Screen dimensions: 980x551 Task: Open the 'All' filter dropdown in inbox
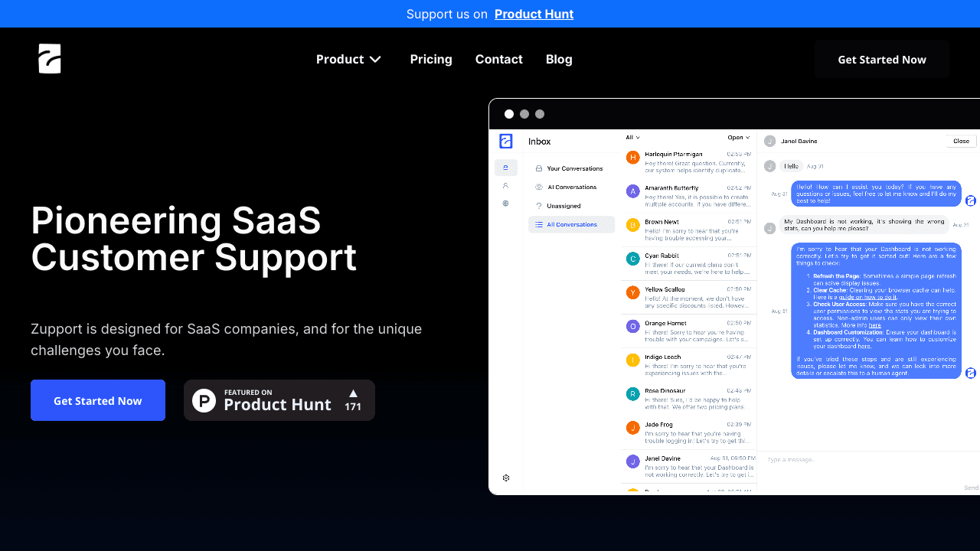(x=632, y=138)
